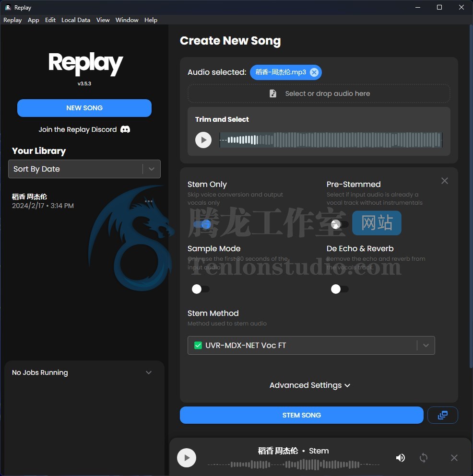Enable De Echo & Reverb switch
This screenshot has width=473, height=476.
[340, 289]
